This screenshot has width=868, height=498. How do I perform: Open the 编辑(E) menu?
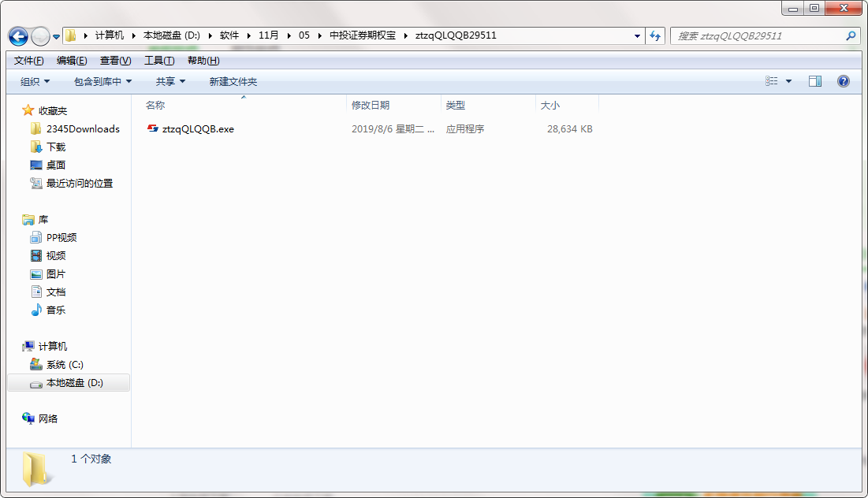[72, 61]
